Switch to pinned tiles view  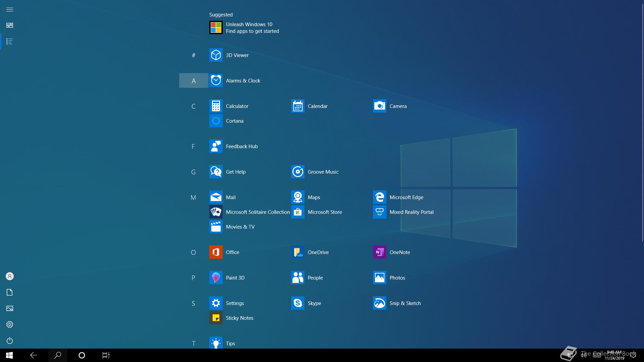tap(10, 25)
